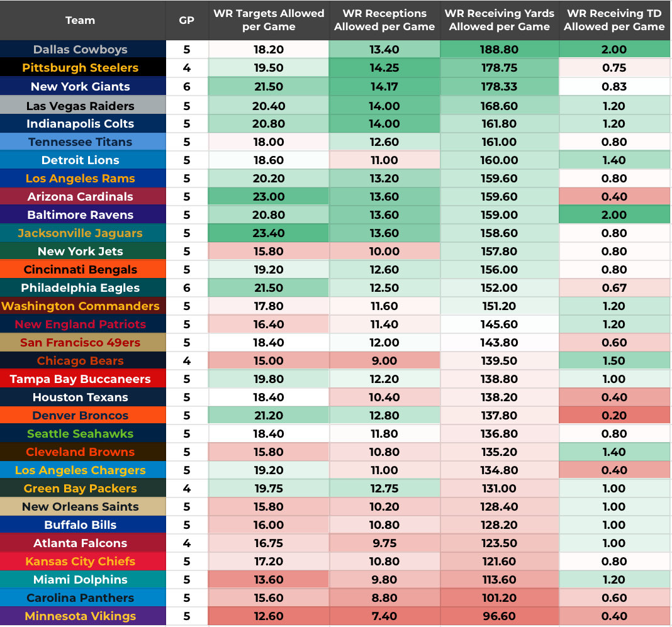This screenshot has height=627, width=672.
Task: Click the 0.67 TD value for Eagles
Action: 614,288
